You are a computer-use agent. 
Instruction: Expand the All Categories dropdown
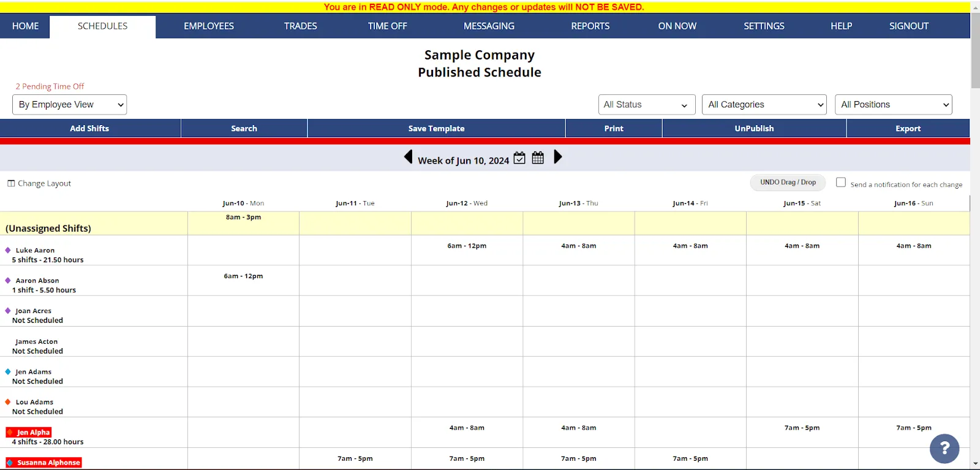point(764,105)
